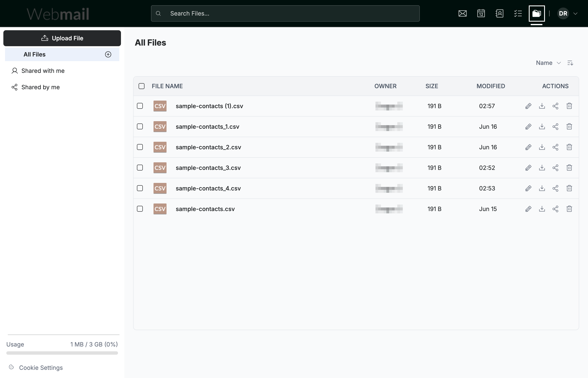
Task: Open file sample-contacts (1).csv
Action: coord(209,106)
